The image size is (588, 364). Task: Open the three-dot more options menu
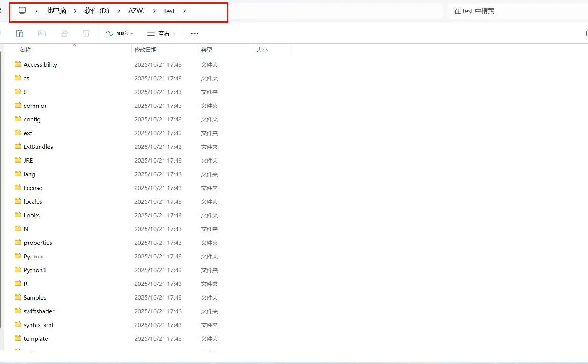(194, 33)
